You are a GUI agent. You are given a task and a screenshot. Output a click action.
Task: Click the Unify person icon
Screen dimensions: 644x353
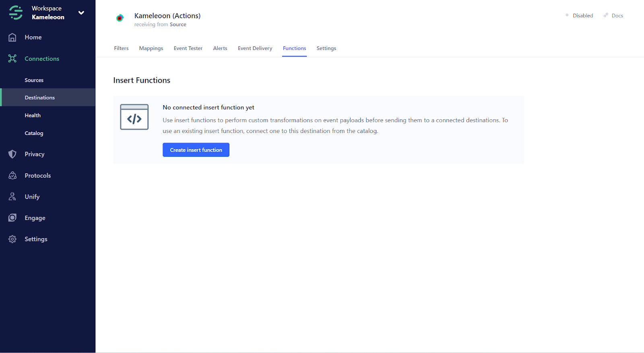coord(12,197)
